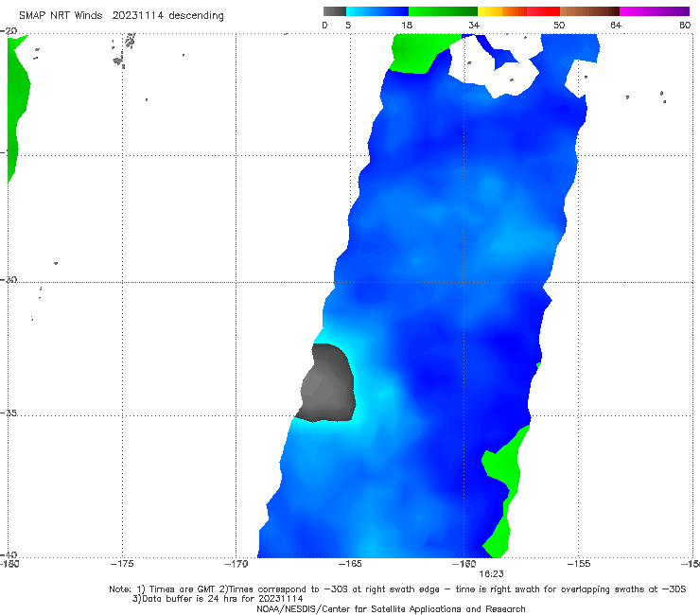Click the gray segment of the color bar

[x=334, y=11]
